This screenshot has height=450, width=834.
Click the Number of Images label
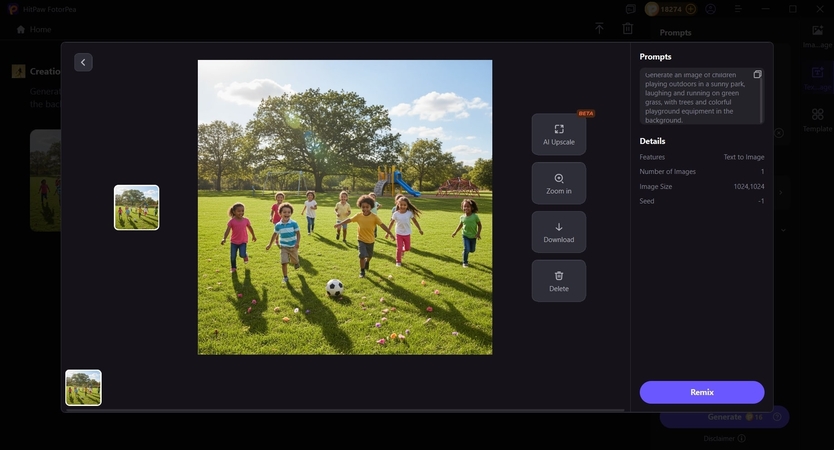coord(668,171)
